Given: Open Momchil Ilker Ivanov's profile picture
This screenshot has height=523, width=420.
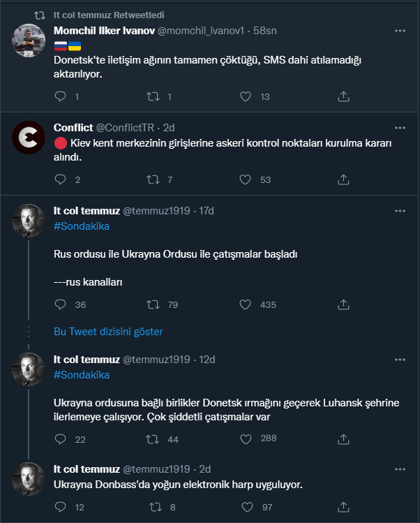Looking at the screenshot, I should pos(29,40).
